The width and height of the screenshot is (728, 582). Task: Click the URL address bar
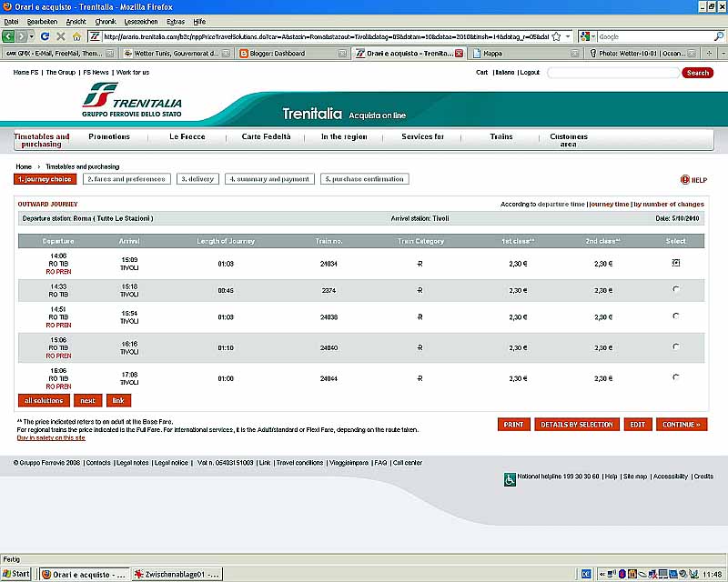pyautogui.click(x=325, y=36)
